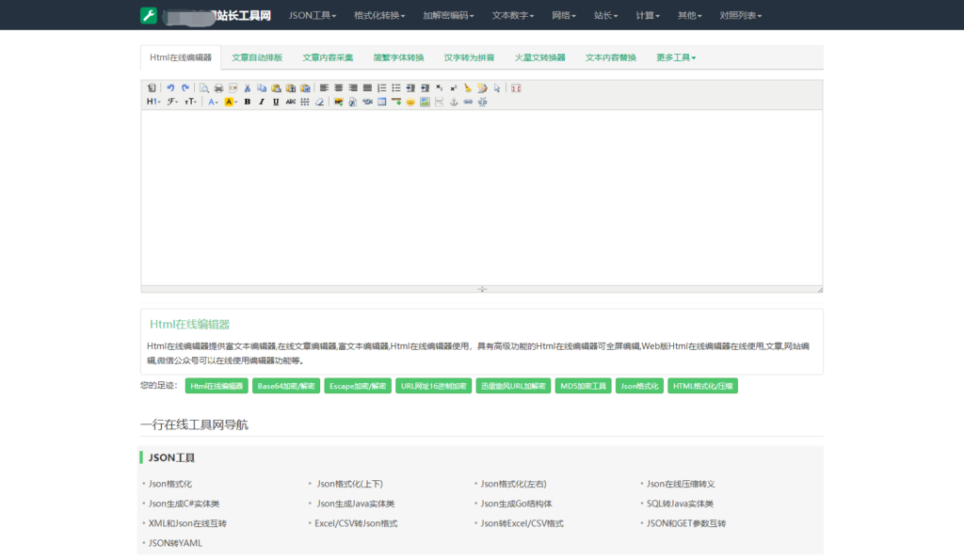
Task: Open the 更多工具 dropdown tab
Action: [x=675, y=57]
